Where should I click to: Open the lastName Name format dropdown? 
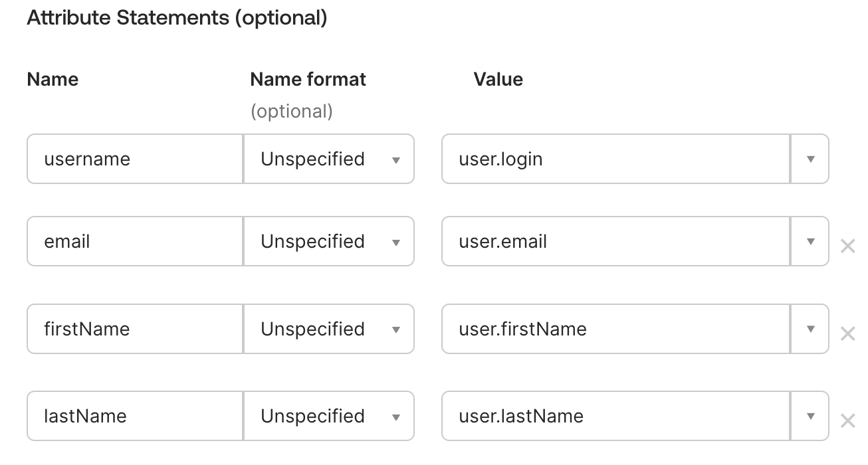pos(397,417)
